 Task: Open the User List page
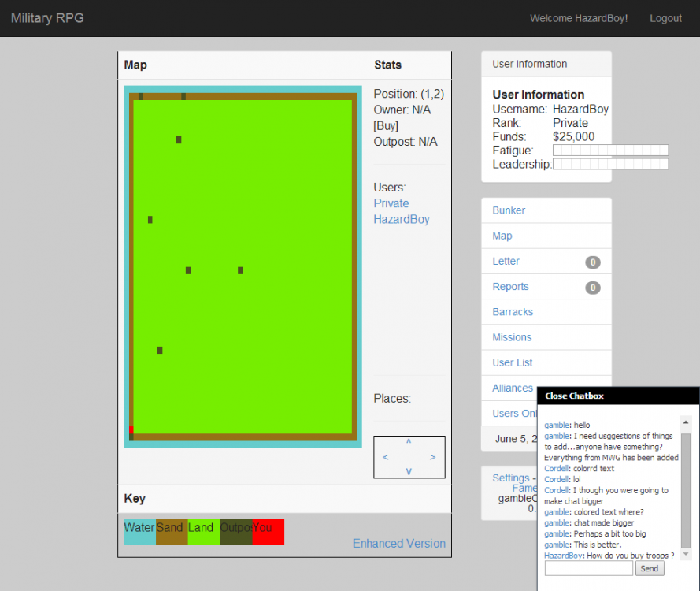[x=513, y=362]
